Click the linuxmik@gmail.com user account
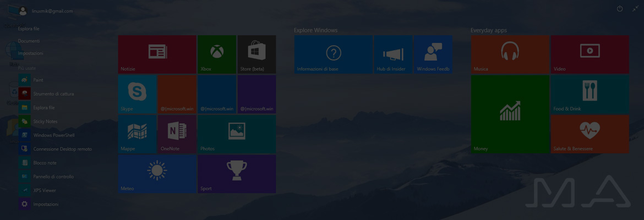Screen dimensions: 644x220 [x=46, y=11]
